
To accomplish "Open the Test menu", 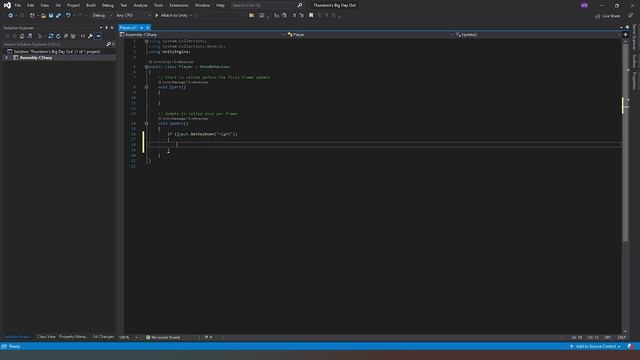I will point(124,5).
